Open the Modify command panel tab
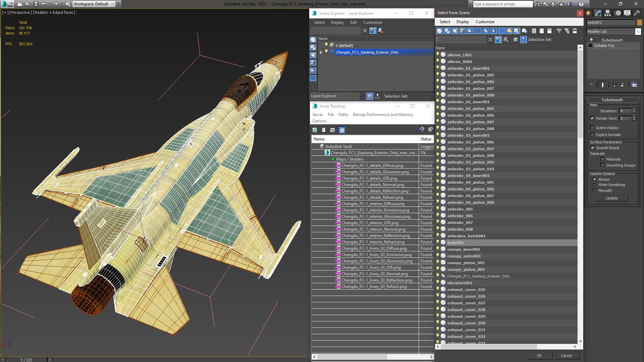Screen dimensions: 644x362 coord(598,13)
